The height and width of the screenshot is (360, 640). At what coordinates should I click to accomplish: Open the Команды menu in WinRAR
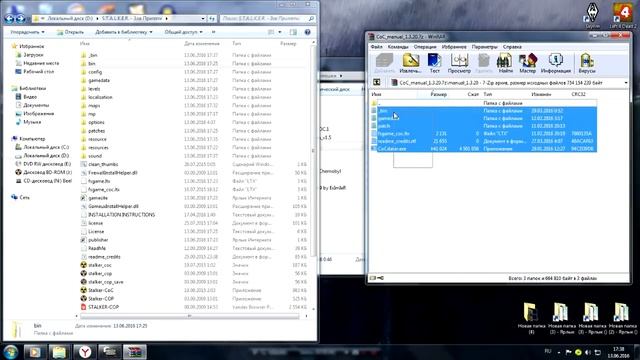[x=398, y=47]
